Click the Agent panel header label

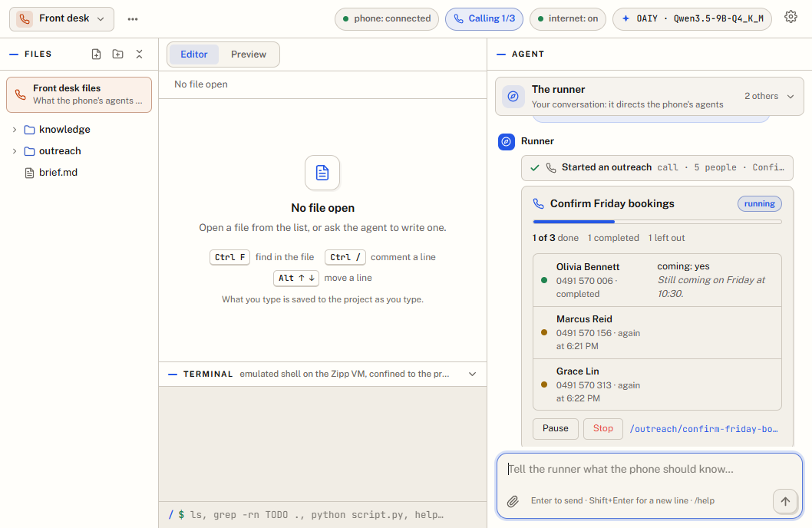pos(528,54)
